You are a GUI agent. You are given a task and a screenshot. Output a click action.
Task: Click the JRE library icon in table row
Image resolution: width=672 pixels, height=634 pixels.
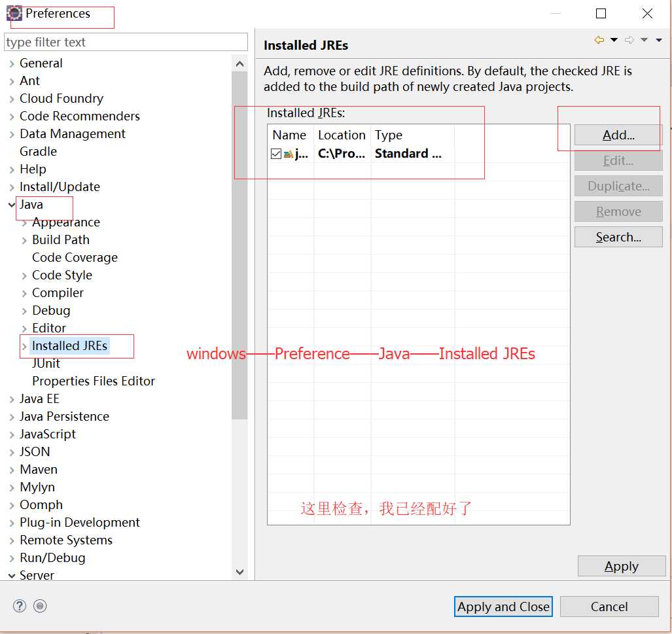pos(289,154)
